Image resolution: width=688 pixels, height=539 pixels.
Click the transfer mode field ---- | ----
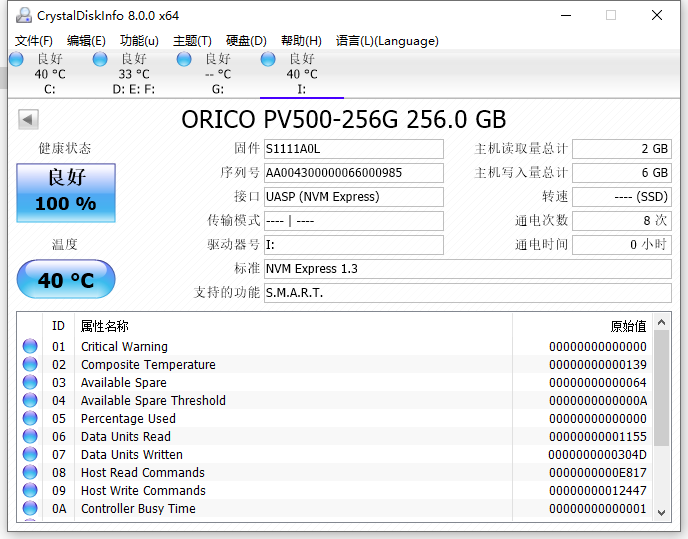pos(354,221)
